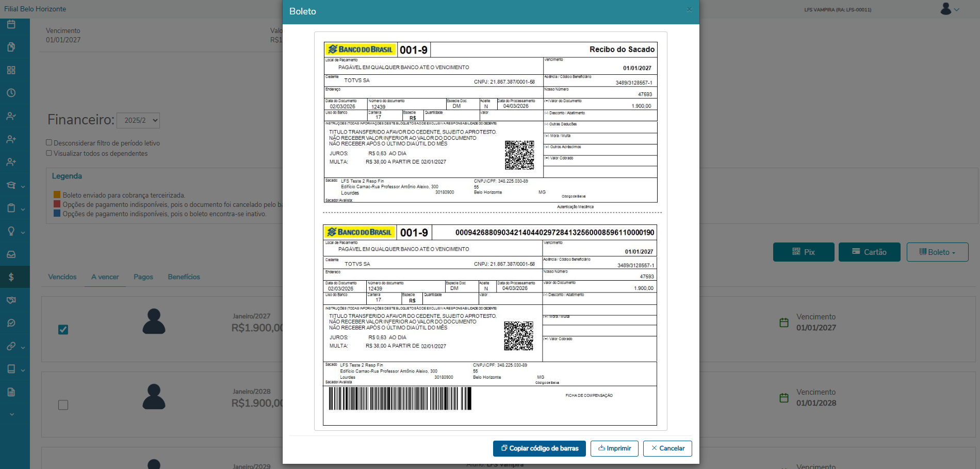Click calendar icon beside Vencimento 01/01/2027
The height and width of the screenshot is (469, 980).
784,322
